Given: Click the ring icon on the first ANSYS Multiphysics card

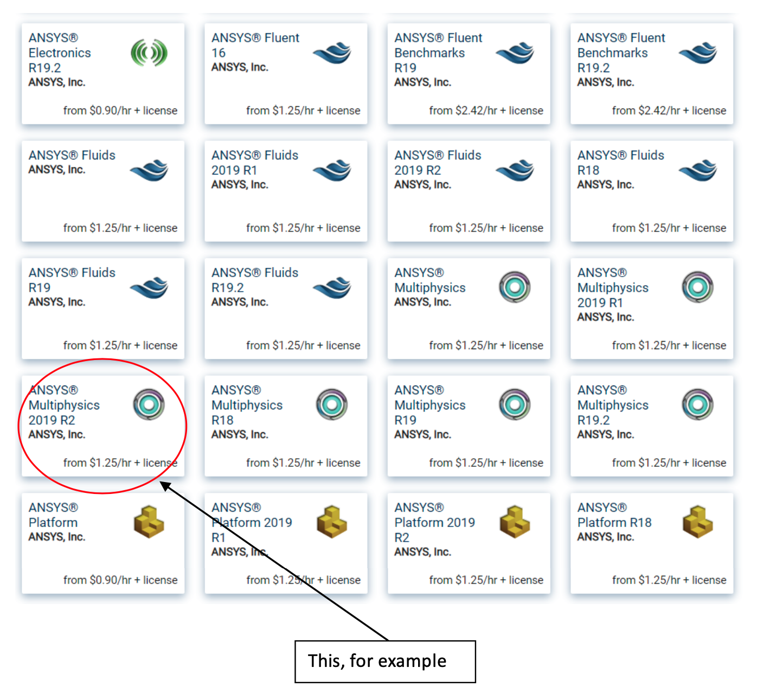Looking at the screenshot, I should [515, 287].
